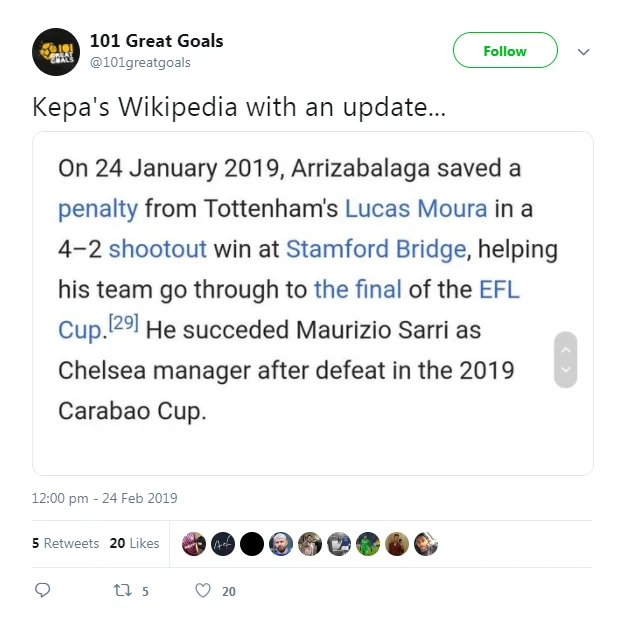This screenshot has height=628, width=619.
Task: Click the reply speech bubble icon
Action: pyautogui.click(x=42, y=590)
